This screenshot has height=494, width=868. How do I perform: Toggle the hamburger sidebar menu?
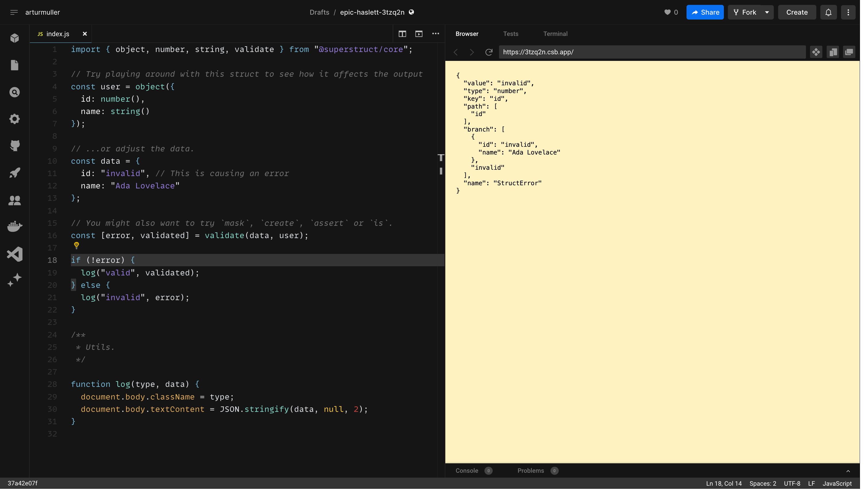click(x=14, y=12)
